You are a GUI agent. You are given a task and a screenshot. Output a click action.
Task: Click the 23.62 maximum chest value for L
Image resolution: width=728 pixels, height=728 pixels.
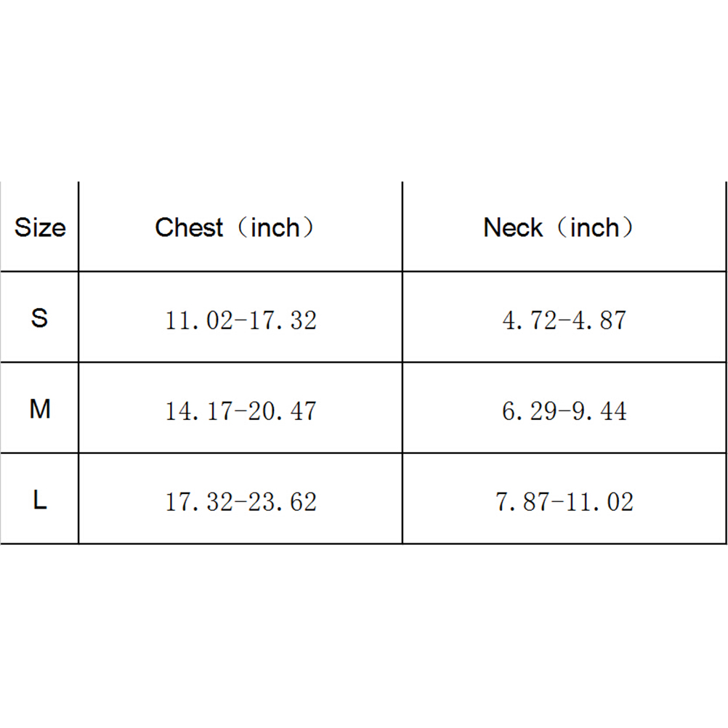click(283, 502)
